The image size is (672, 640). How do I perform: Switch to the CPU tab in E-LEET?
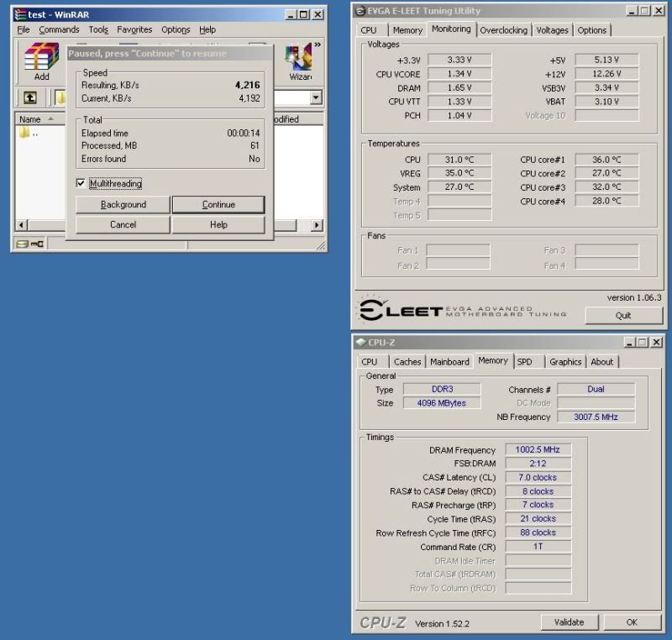pyautogui.click(x=369, y=30)
